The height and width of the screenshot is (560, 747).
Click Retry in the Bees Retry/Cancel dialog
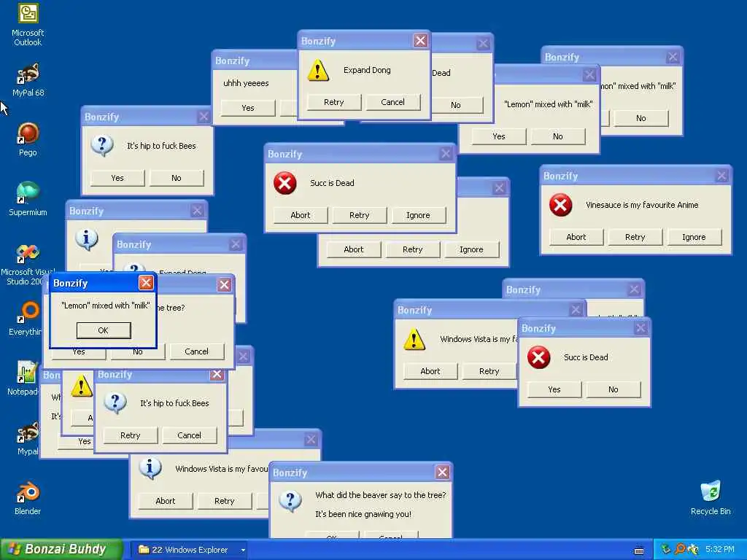point(130,435)
